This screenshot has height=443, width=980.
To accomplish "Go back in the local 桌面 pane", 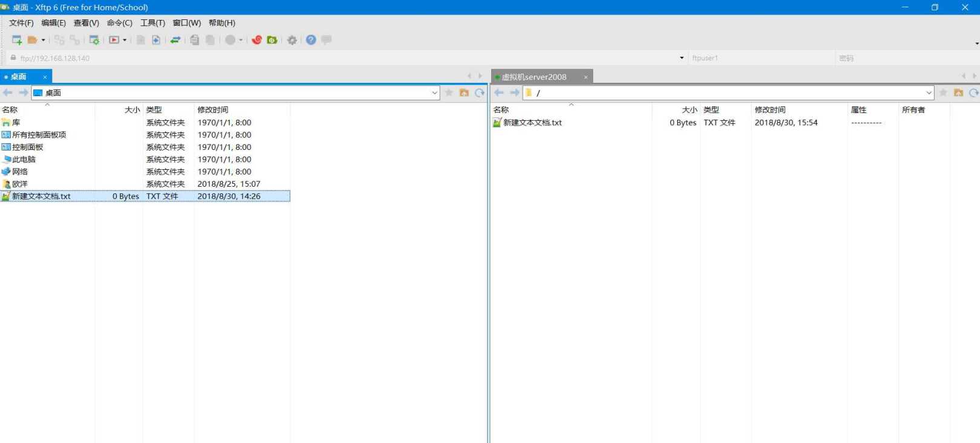I will (x=8, y=92).
